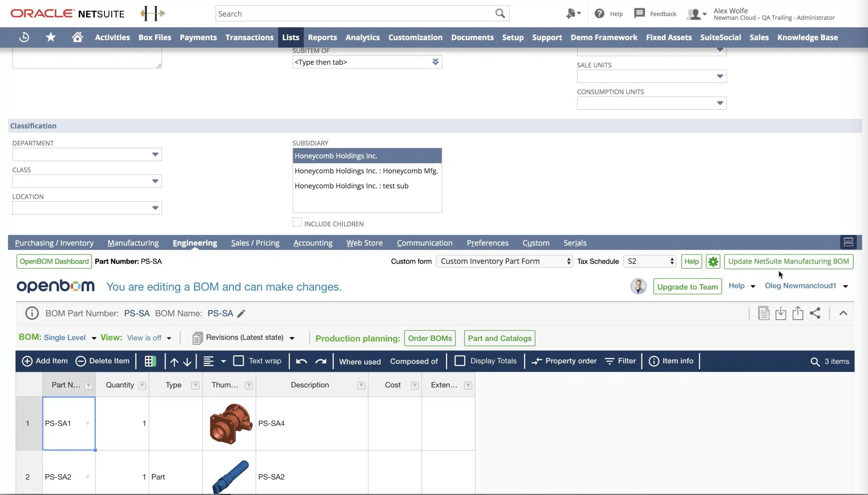
Task: Switch to the Sales / Pricing subtab
Action: click(255, 243)
